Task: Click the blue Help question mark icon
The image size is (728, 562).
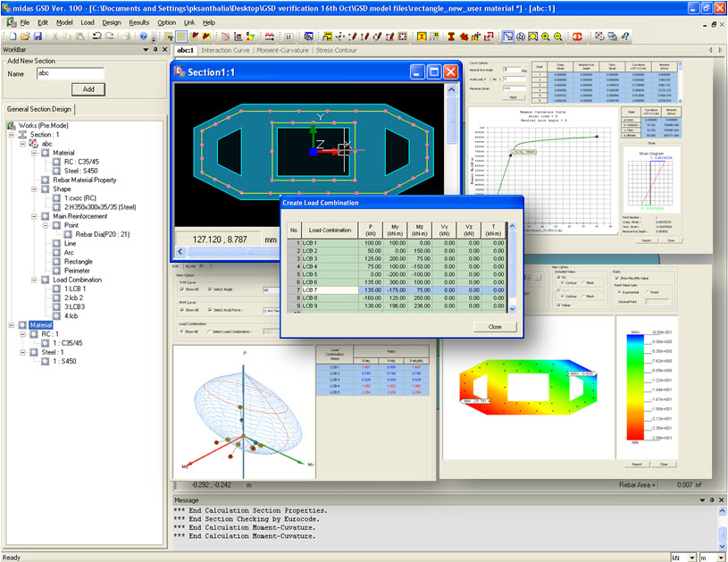Action: pyautogui.click(x=142, y=37)
